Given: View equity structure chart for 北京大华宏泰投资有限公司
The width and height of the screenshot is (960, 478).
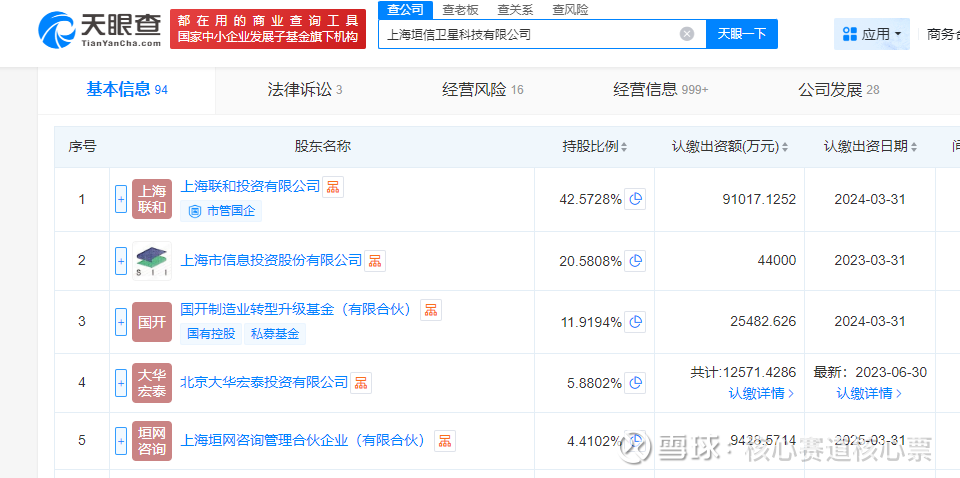Looking at the screenshot, I should (361, 383).
